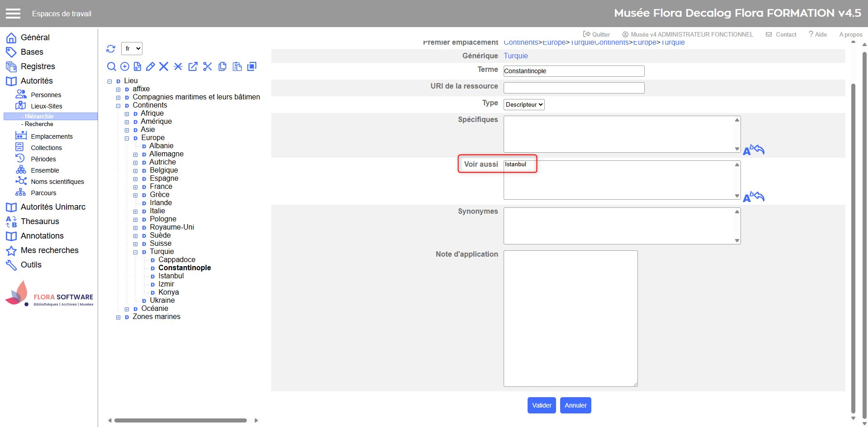The image size is (868, 427).
Task: Expand the France tree node
Action: pos(135,187)
